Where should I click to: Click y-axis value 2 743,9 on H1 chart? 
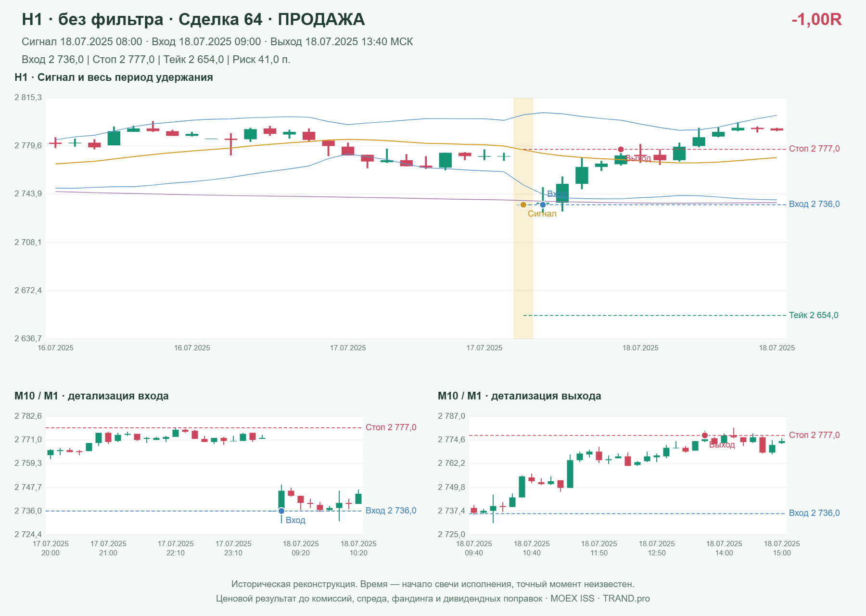coord(28,194)
